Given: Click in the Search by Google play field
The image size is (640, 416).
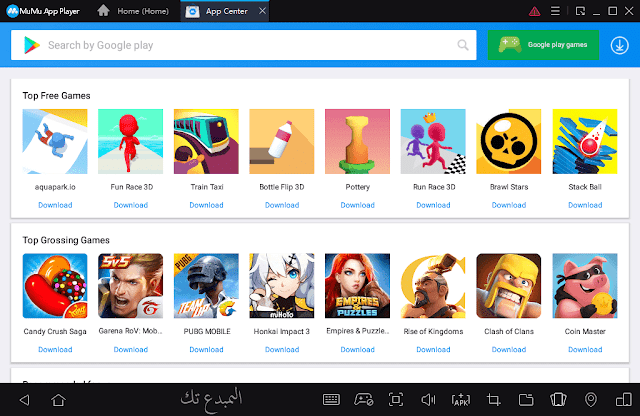Looking at the screenshot, I should click(250, 45).
